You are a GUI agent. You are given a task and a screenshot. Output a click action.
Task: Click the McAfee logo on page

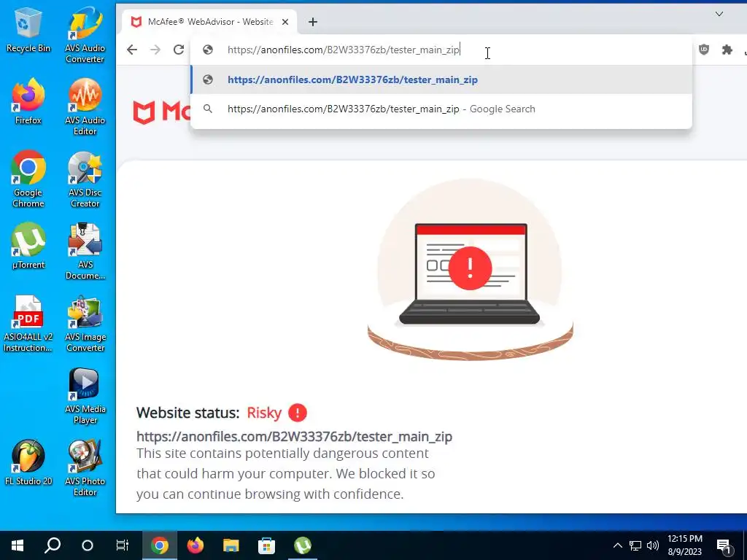[x=161, y=112]
